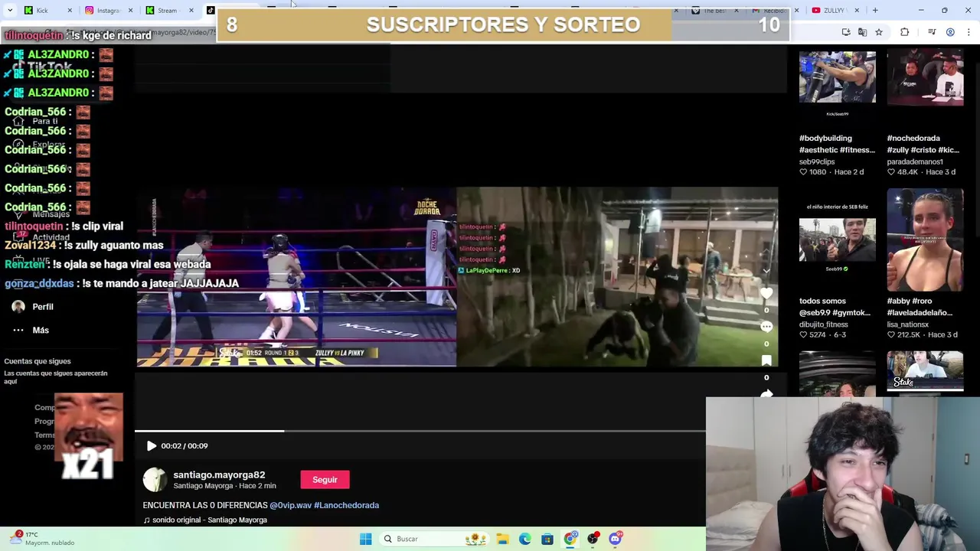This screenshot has width=980, height=551.
Task: Like the video with the heart icon
Action: (x=766, y=294)
